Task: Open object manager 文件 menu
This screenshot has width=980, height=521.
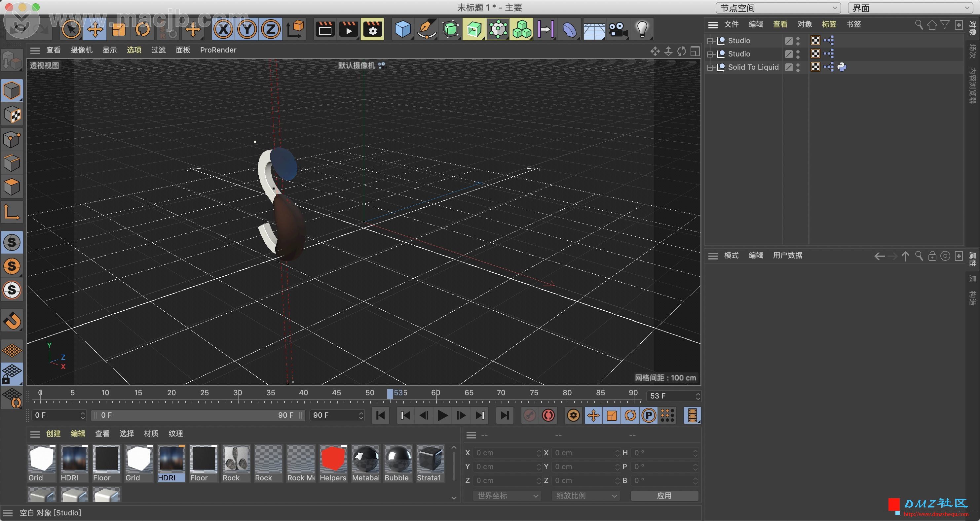Action: click(x=731, y=25)
